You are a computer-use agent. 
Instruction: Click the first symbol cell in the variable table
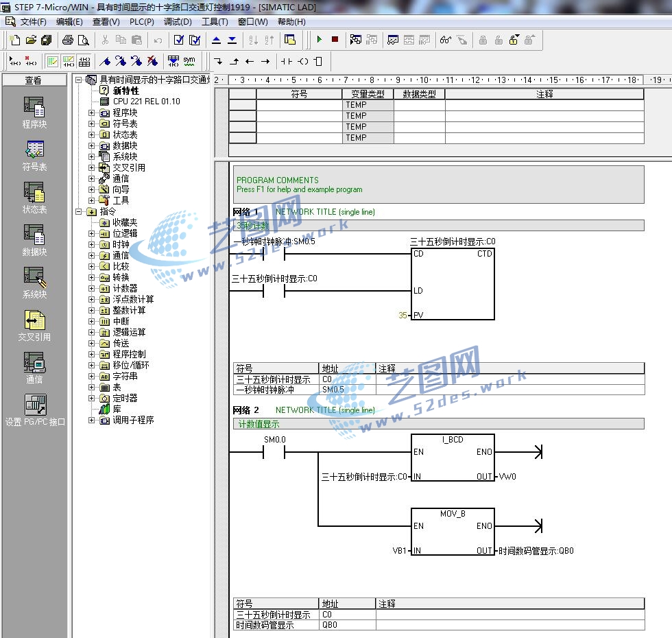point(299,105)
